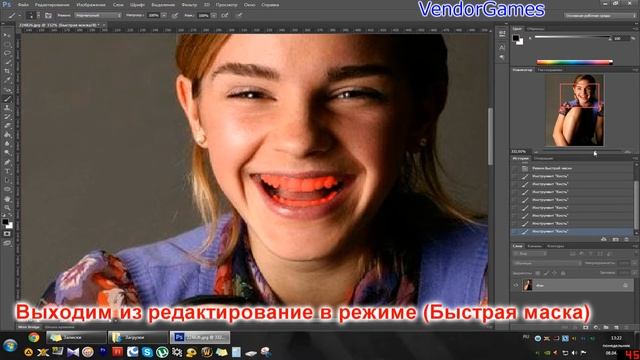This screenshot has height=360, width=640.
Task: Open the collapsed Character panel icon
Action: coord(502,47)
